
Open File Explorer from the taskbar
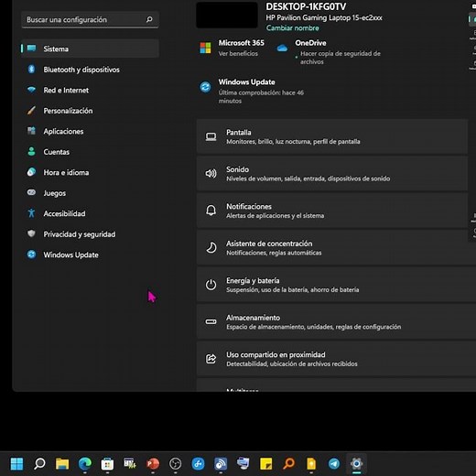pos(62,464)
